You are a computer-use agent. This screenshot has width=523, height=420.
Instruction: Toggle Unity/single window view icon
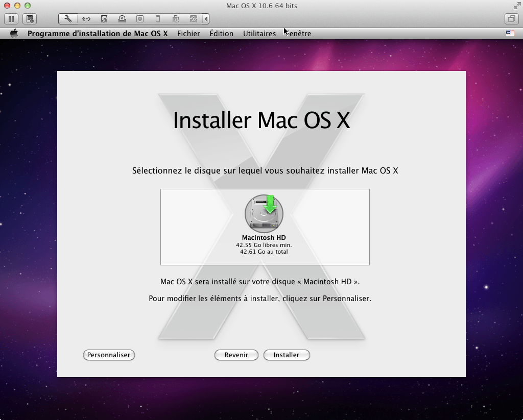point(511,19)
